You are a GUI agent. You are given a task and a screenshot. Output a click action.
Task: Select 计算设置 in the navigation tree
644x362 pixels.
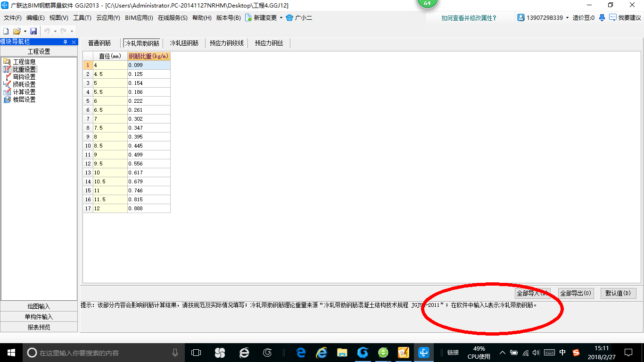(24, 92)
